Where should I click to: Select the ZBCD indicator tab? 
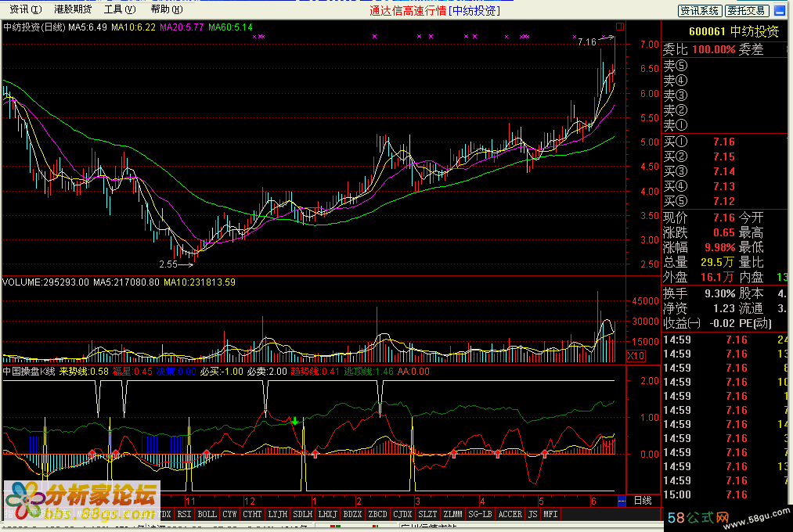(x=378, y=514)
